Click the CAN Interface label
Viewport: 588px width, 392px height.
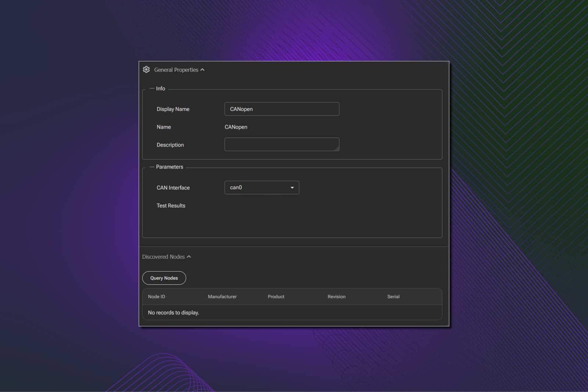pyautogui.click(x=173, y=188)
